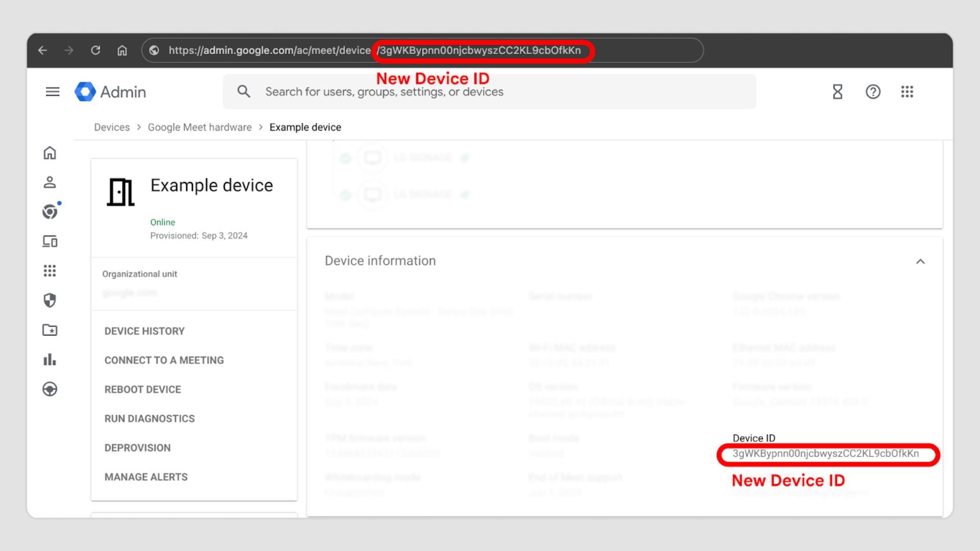Viewport: 980px width, 551px height.
Task: Click the Organizational unit label
Action: tap(139, 274)
